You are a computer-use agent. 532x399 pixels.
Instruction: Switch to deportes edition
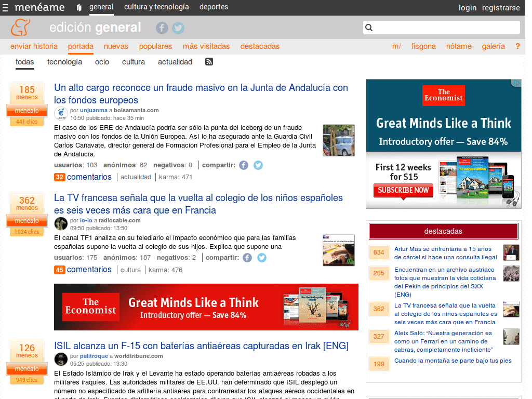(214, 7)
